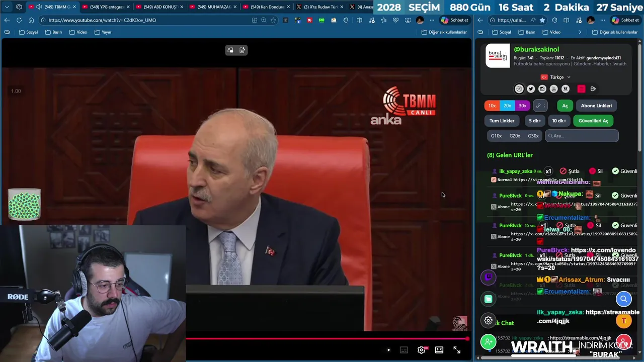Open the Dribbble-style globe icon in profile card

[519, 89]
